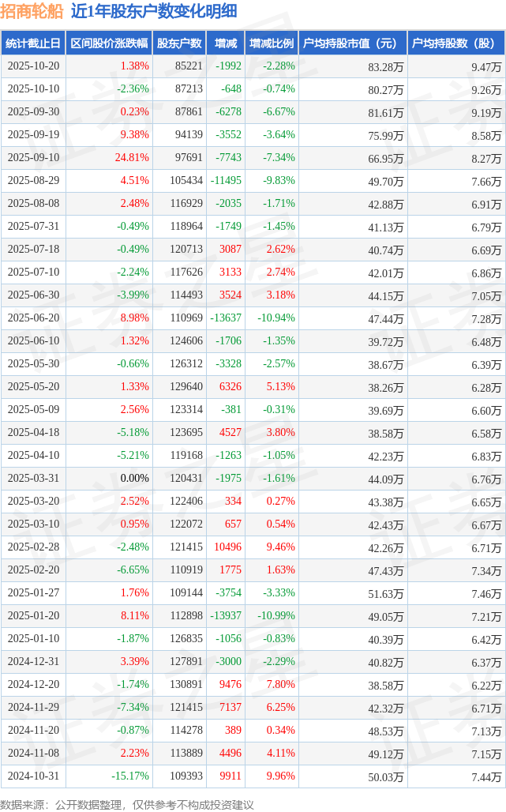Select the 9.47万 average shares cell

click(486, 66)
